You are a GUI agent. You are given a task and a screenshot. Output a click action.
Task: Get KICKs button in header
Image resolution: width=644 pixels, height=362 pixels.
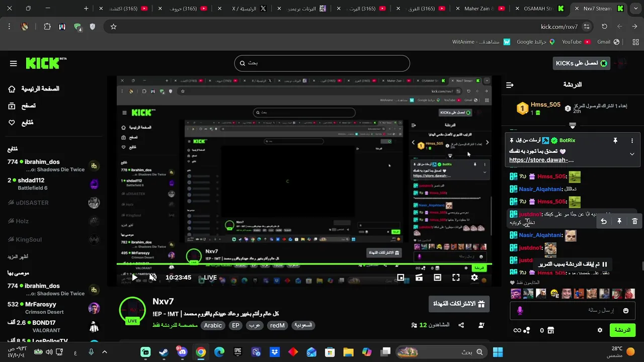[x=581, y=63]
